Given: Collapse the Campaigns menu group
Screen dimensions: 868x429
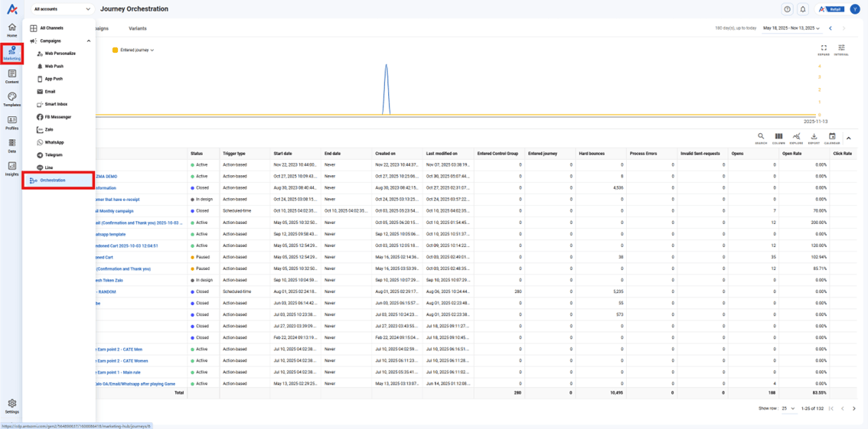Looking at the screenshot, I should tap(88, 41).
